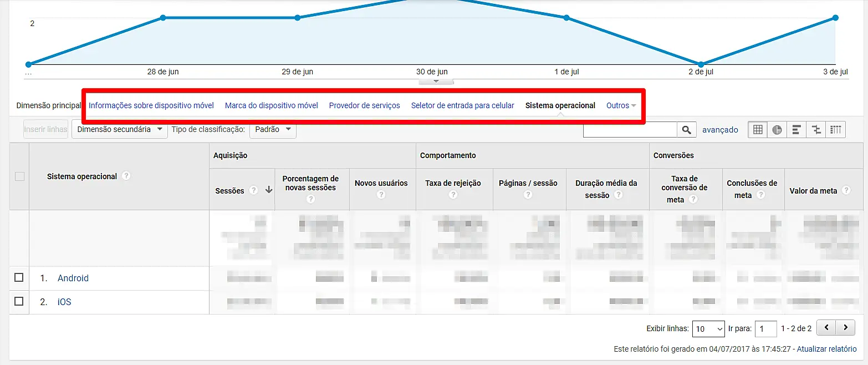Click the table search input field
The height and width of the screenshot is (365, 868).
click(x=630, y=129)
